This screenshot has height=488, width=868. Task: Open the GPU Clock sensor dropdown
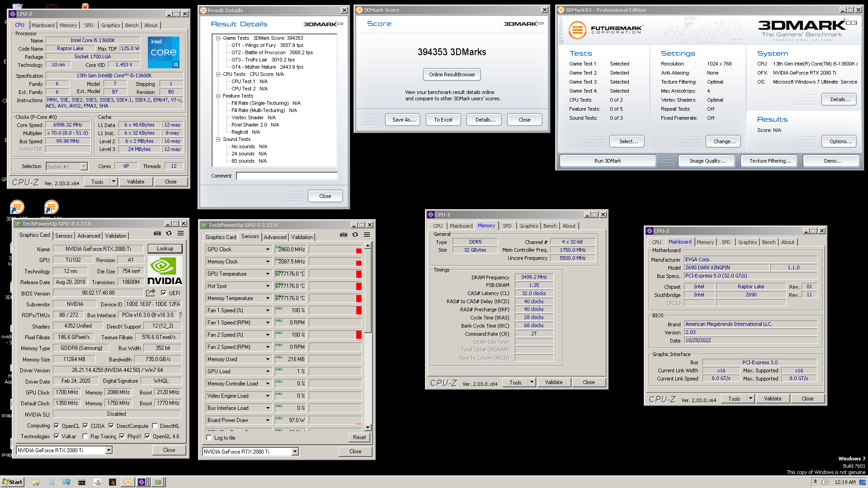tap(268, 249)
